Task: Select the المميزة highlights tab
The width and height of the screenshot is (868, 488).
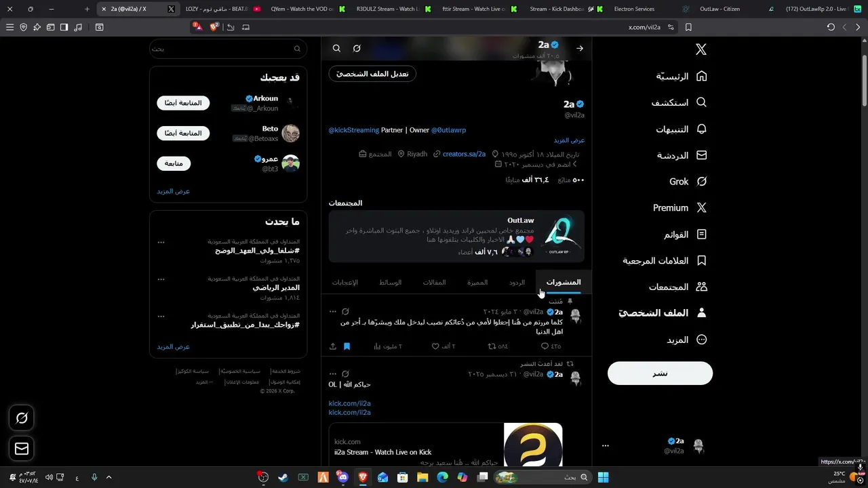Action: pyautogui.click(x=477, y=282)
